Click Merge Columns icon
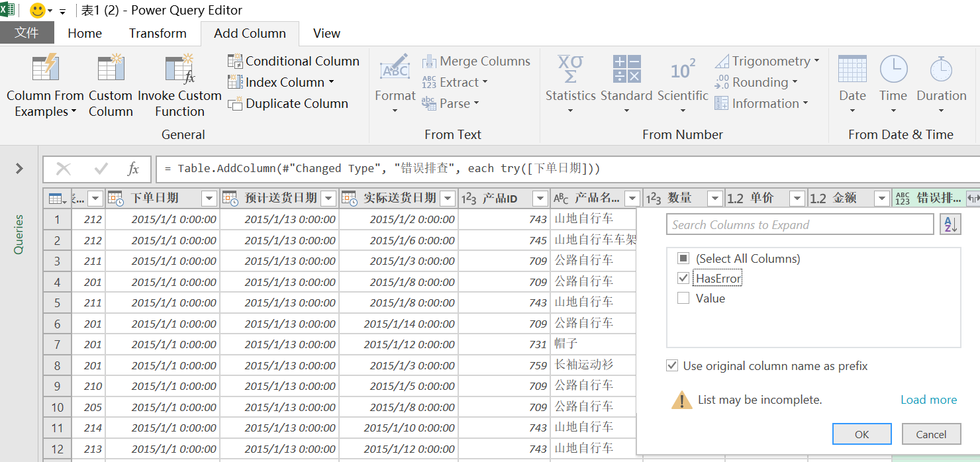Image resolution: width=980 pixels, height=462 pixels. tap(429, 62)
